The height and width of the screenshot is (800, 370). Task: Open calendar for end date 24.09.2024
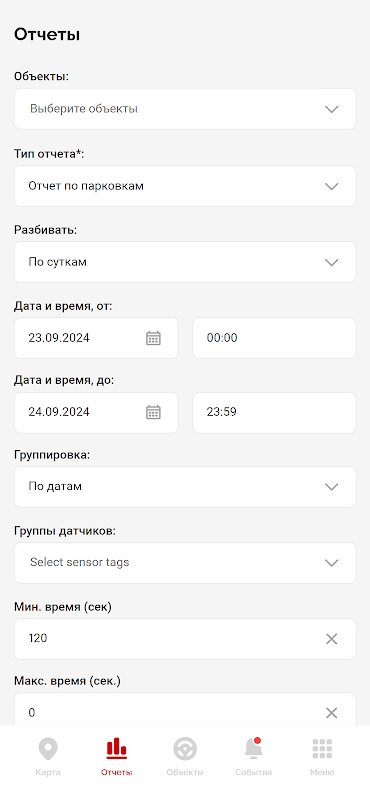tap(154, 412)
